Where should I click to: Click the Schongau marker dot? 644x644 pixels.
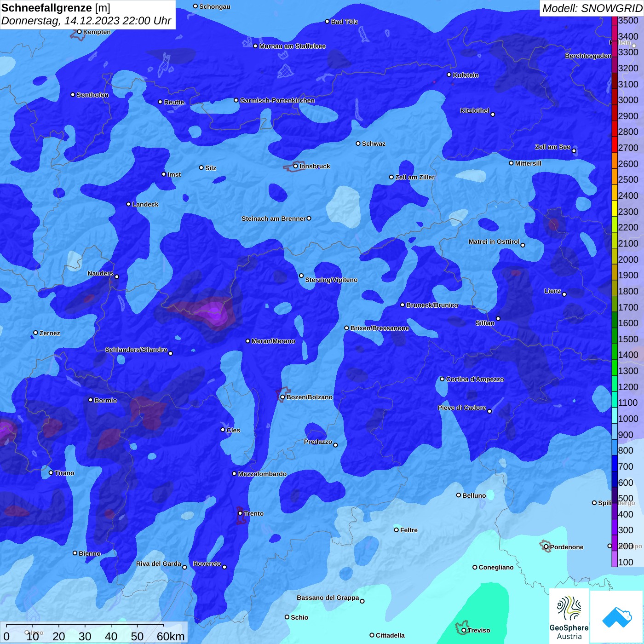pyautogui.click(x=195, y=6)
